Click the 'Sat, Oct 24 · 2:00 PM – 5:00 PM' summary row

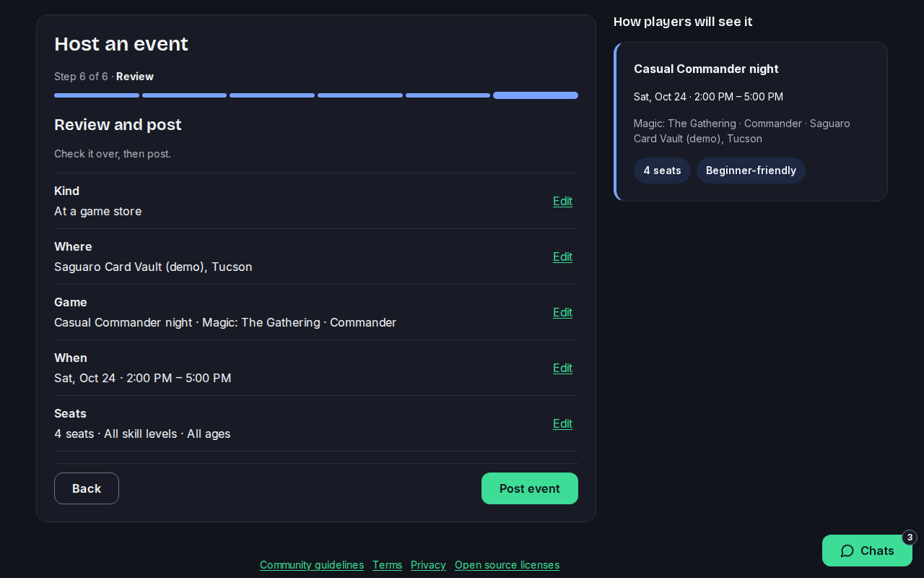tap(143, 378)
